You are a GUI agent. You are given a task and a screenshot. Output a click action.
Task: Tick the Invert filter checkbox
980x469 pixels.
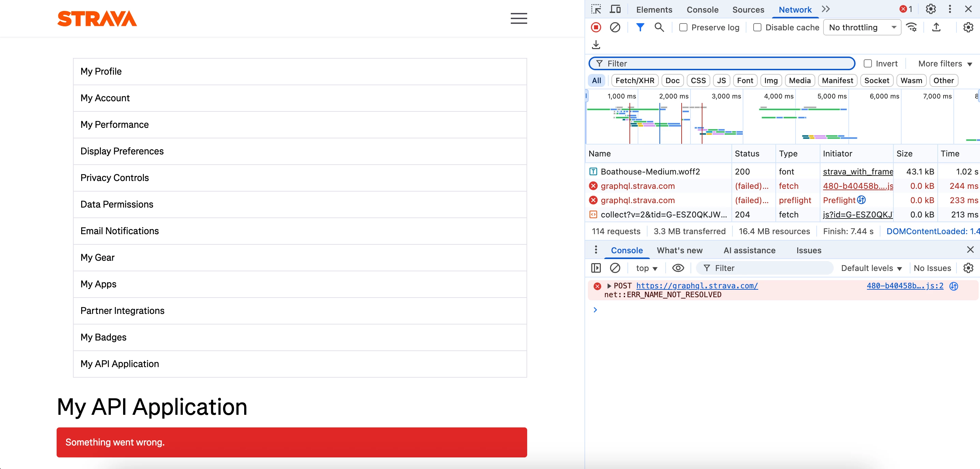point(867,63)
